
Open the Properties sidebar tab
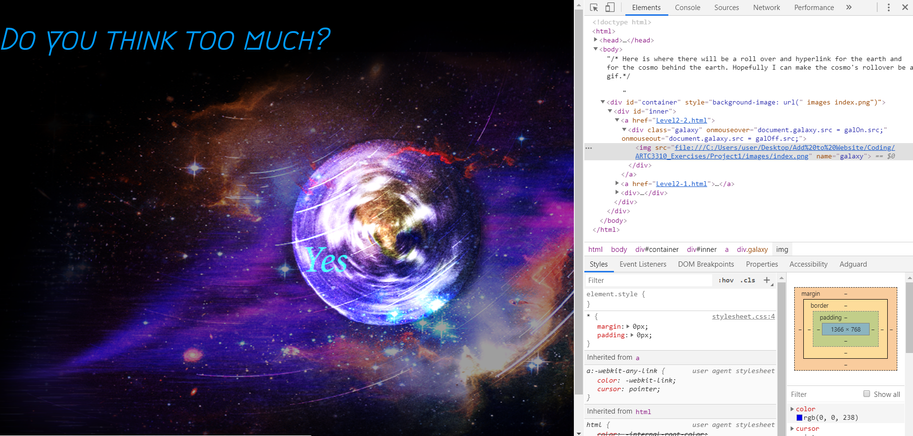click(762, 264)
